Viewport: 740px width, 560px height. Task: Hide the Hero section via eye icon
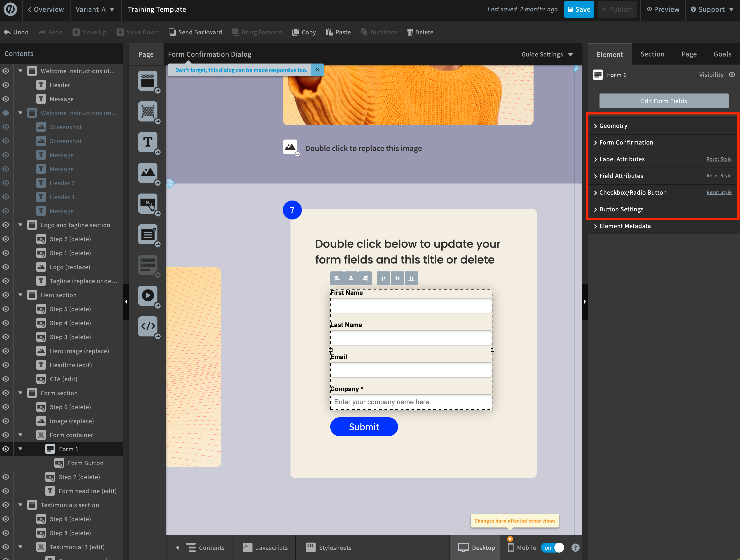(6, 295)
